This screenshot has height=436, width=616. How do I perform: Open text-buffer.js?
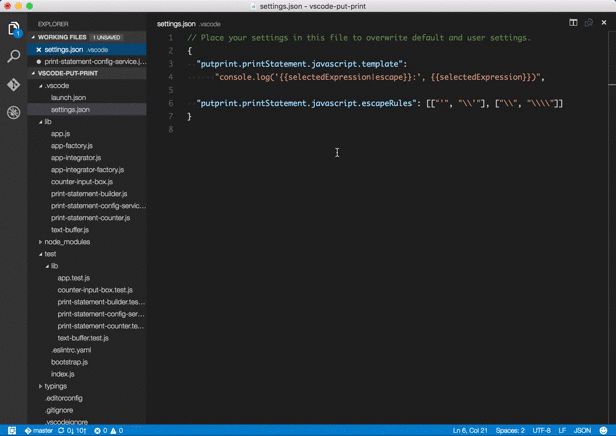coord(70,230)
